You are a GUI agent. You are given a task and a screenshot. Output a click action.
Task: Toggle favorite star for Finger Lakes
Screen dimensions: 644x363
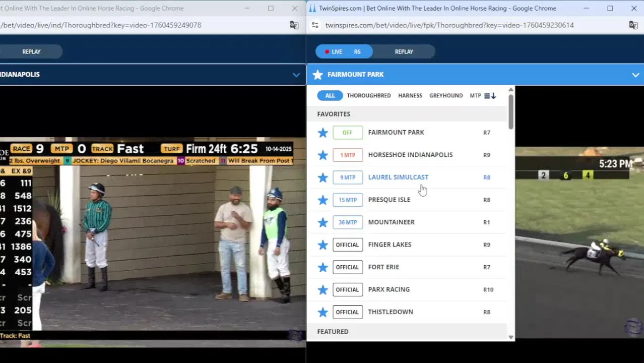pos(323,245)
